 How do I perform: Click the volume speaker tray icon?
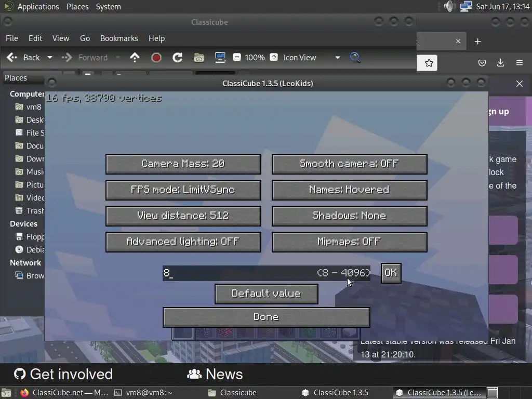[x=448, y=6]
